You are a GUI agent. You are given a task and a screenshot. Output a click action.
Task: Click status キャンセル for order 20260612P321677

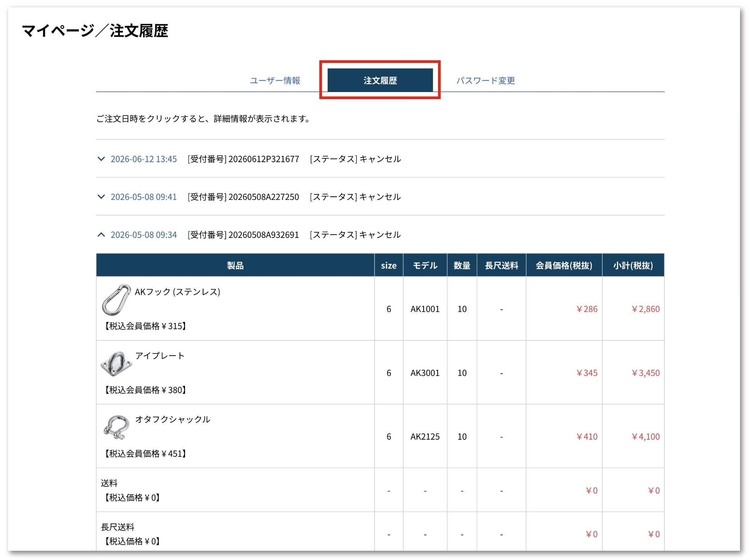tap(380, 159)
